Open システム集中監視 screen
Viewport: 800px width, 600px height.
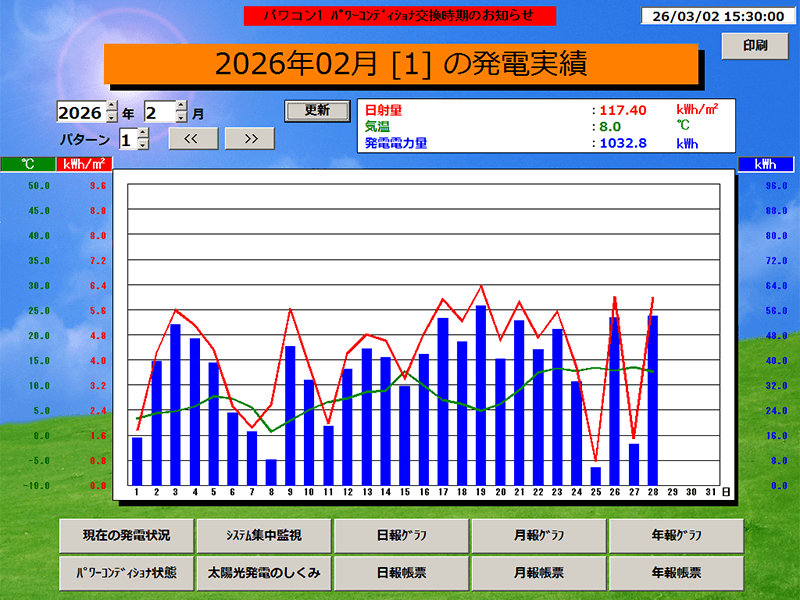267,536
